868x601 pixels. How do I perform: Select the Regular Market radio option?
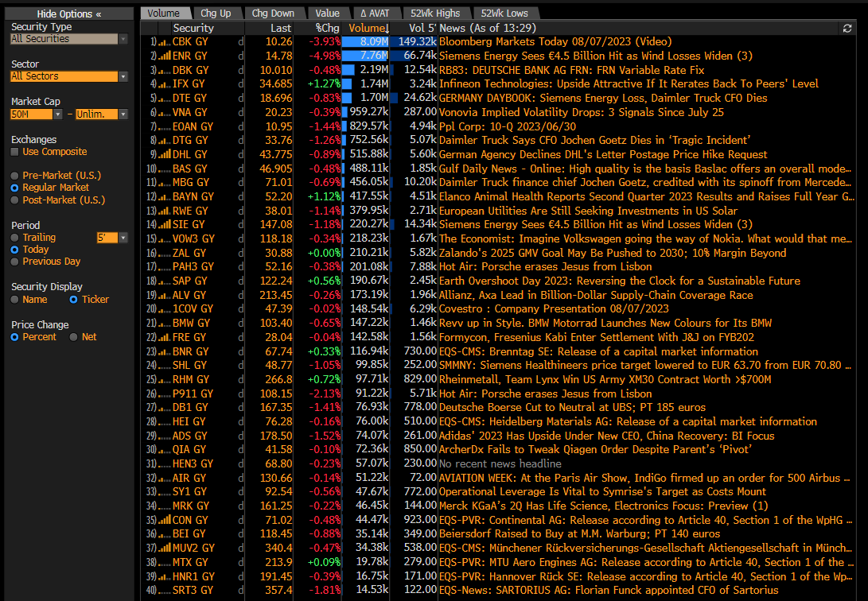[x=15, y=188]
